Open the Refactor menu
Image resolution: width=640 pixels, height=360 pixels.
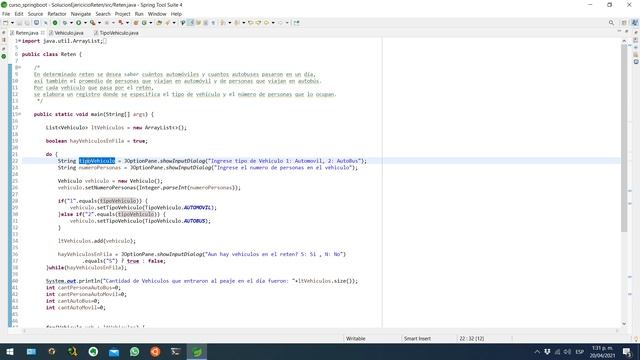click(57, 14)
